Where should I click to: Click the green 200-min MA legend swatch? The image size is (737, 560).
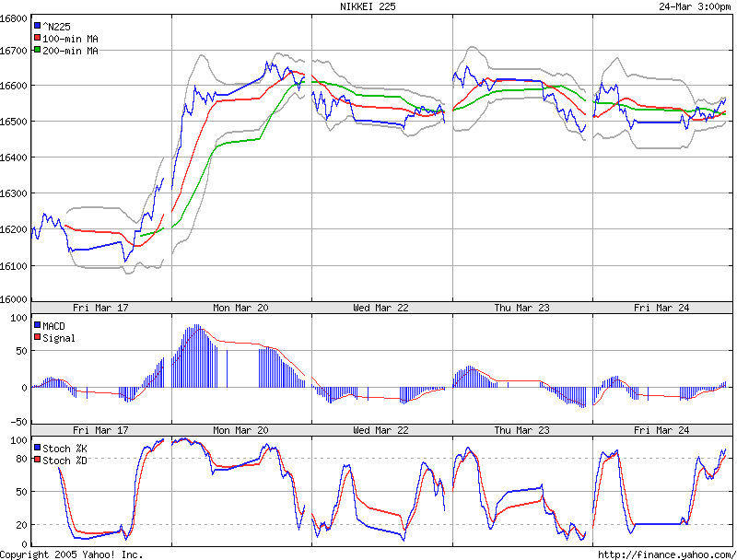[37, 50]
